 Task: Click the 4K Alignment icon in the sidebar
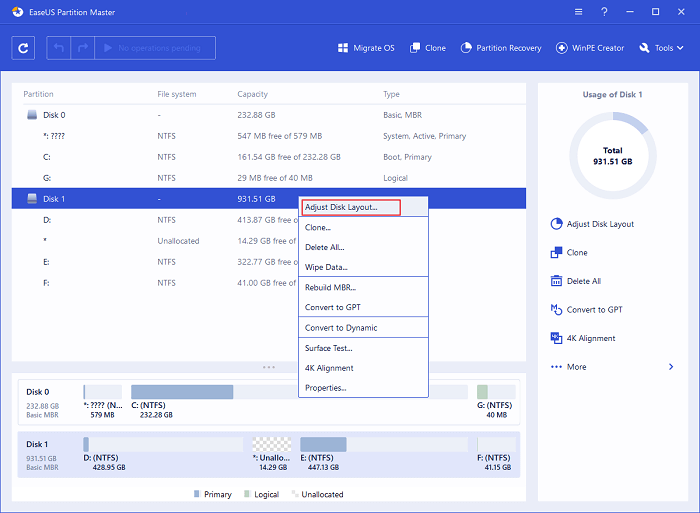(557, 339)
